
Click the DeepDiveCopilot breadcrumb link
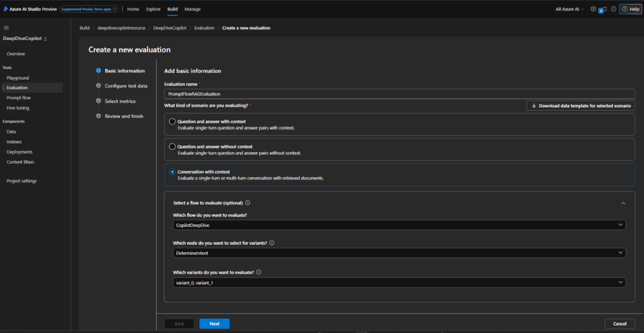pos(170,28)
